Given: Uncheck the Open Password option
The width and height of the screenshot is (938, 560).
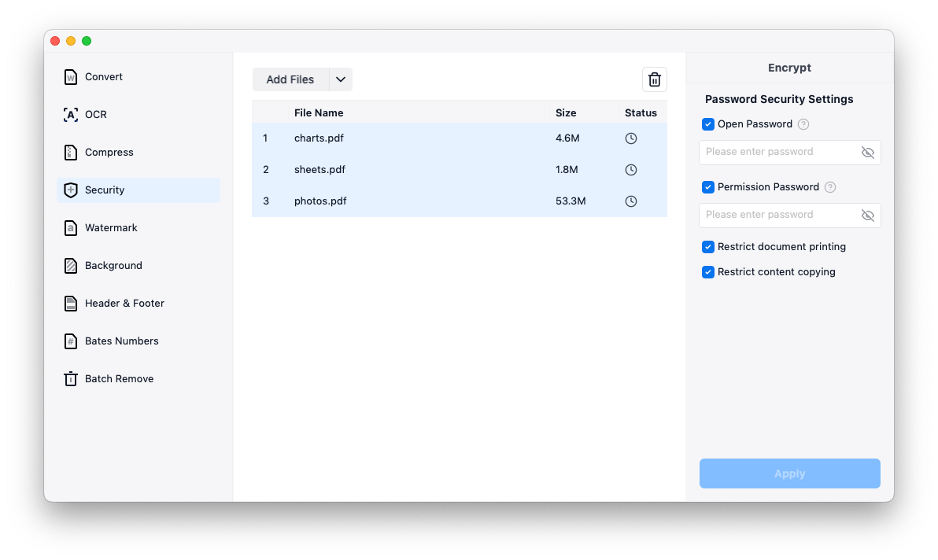Looking at the screenshot, I should coord(707,123).
